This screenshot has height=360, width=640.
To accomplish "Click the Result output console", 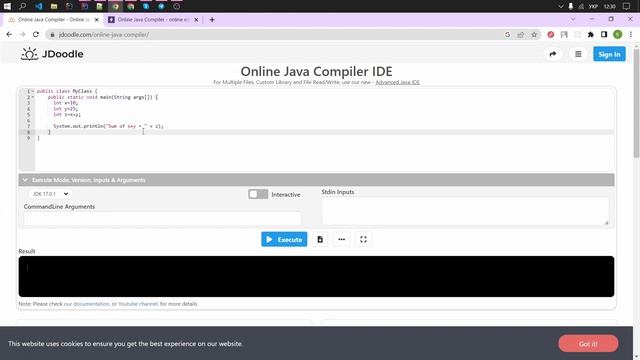I will click(x=316, y=276).
